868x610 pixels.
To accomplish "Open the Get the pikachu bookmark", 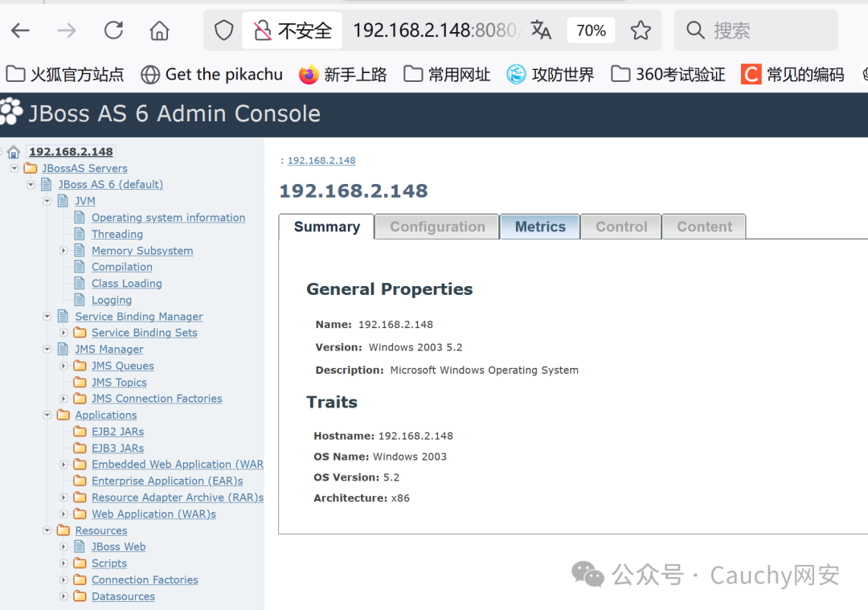I will pyautogui.click(x=211, y=74).
